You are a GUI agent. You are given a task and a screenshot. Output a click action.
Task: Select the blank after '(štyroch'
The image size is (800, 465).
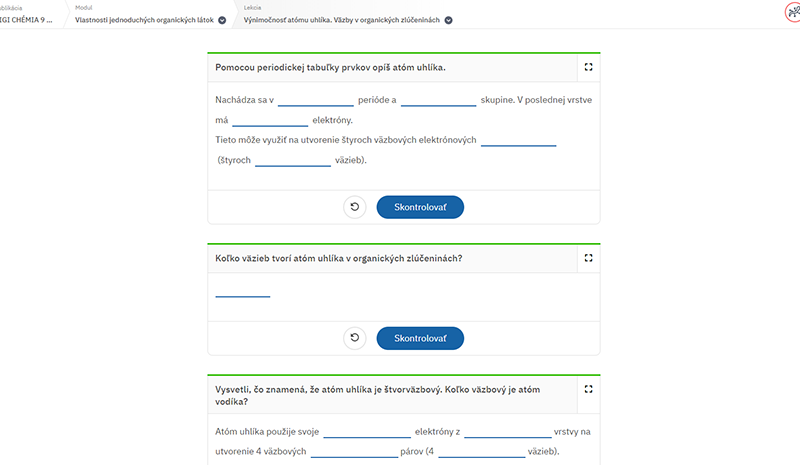(293, 160)
